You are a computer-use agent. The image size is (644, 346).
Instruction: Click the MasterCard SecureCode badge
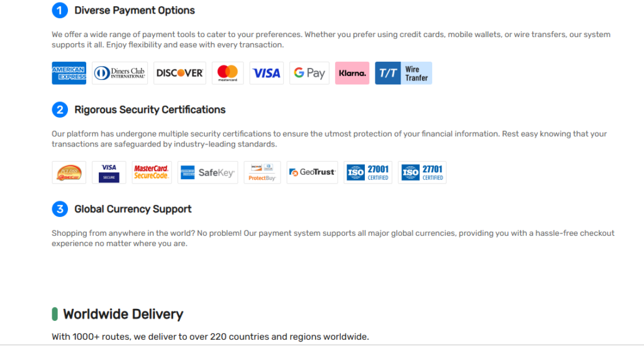pos(152,172)
